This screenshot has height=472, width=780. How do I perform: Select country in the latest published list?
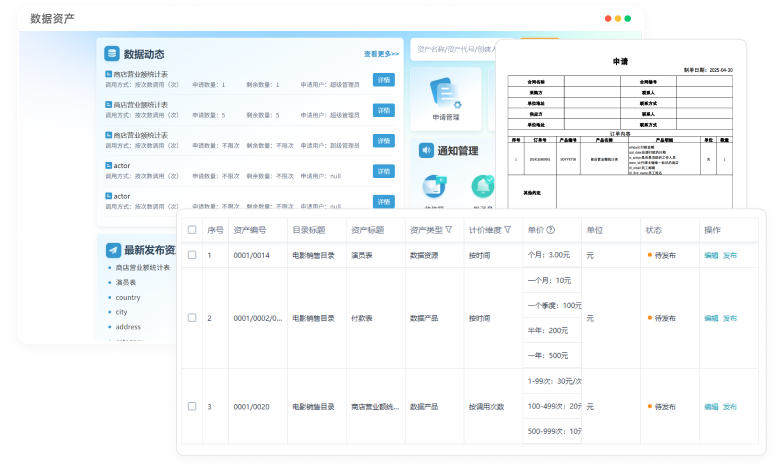(128, 297)
